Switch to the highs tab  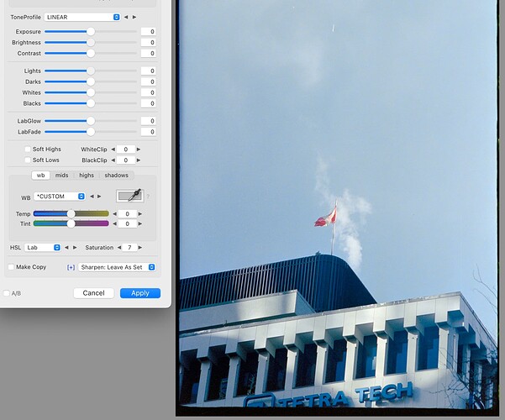[x=87, y=176]
